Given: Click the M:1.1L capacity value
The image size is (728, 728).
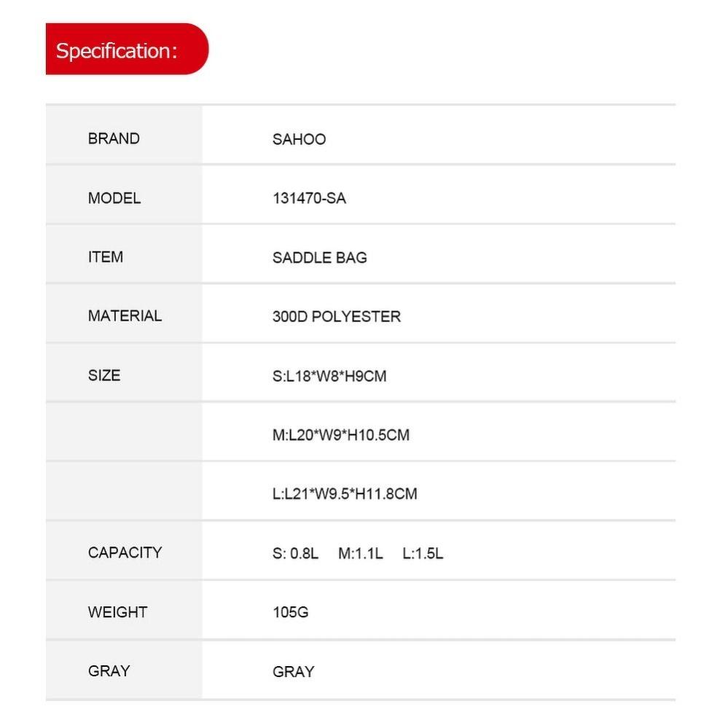Looking at the screenshot, I should click(x=360, y=553).
